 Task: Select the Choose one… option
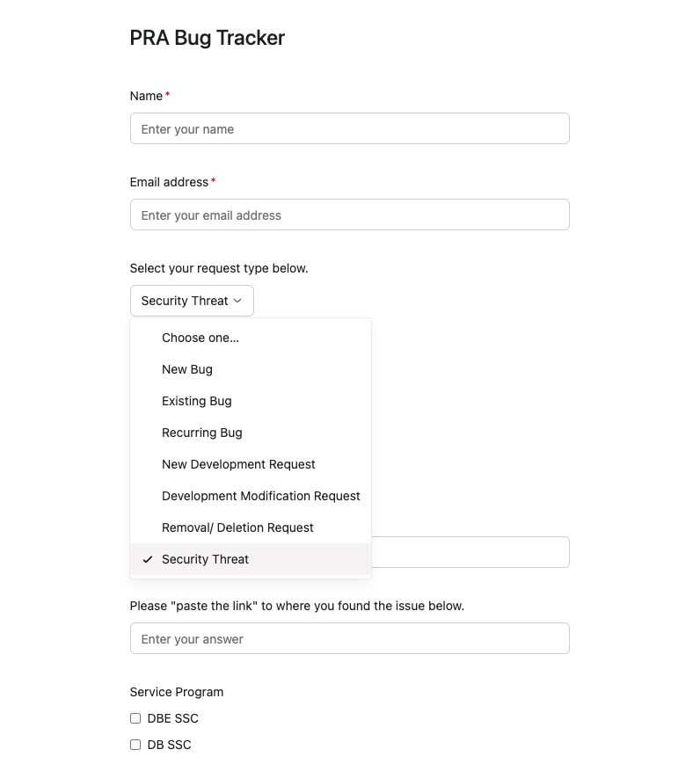pyautogui.click(x=201, y=338)
